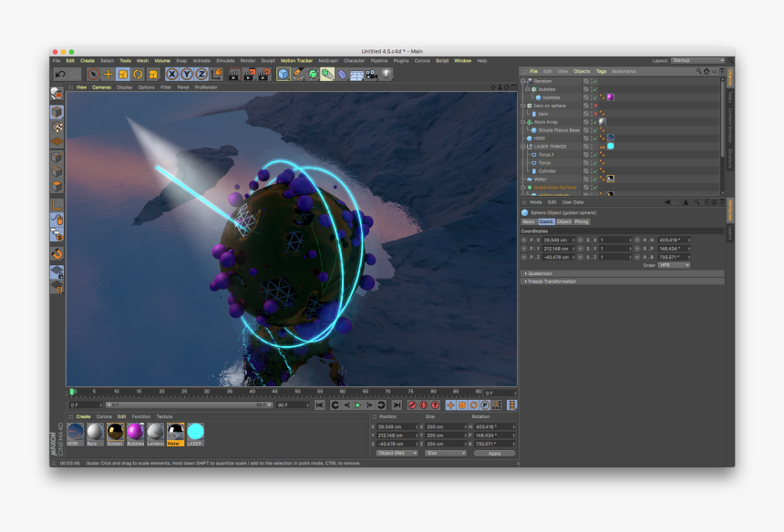The image size is (784, 532).
Task: Select the Rotate tool in the toolbar
Action: click(138, 75)
